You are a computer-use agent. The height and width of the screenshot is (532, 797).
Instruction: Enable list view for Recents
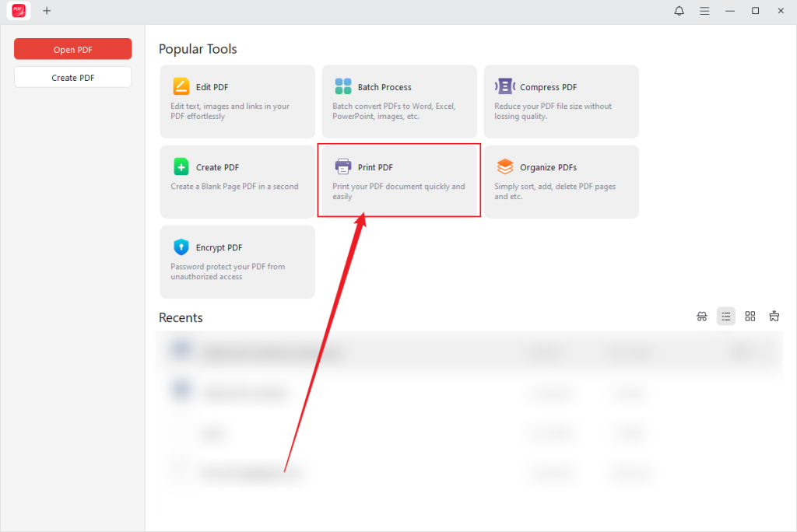(725, 316)
